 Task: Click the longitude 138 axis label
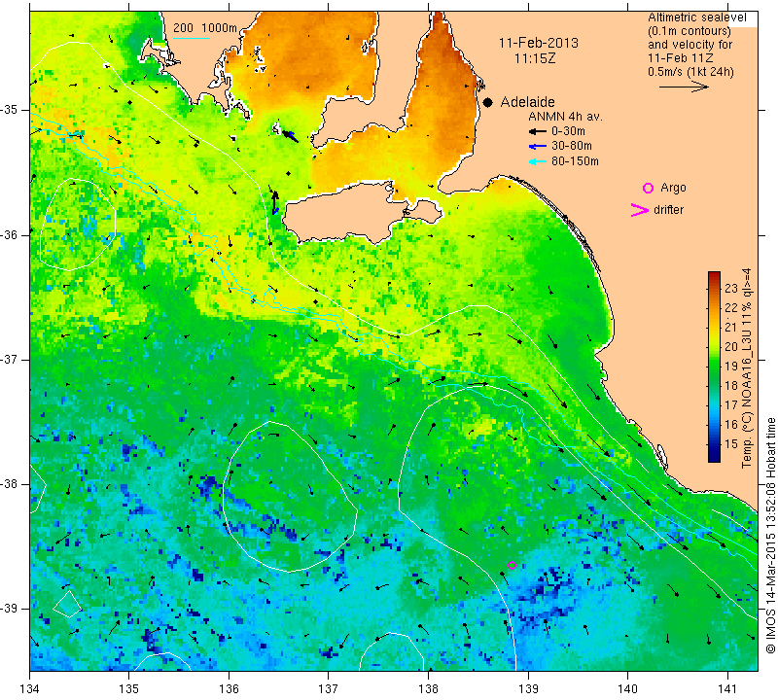429,688
